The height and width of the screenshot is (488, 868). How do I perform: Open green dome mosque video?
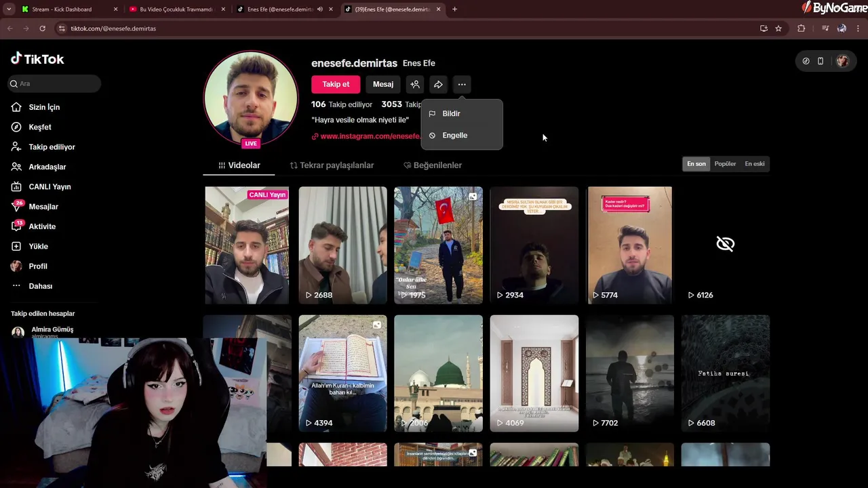(x=438, y=373)
